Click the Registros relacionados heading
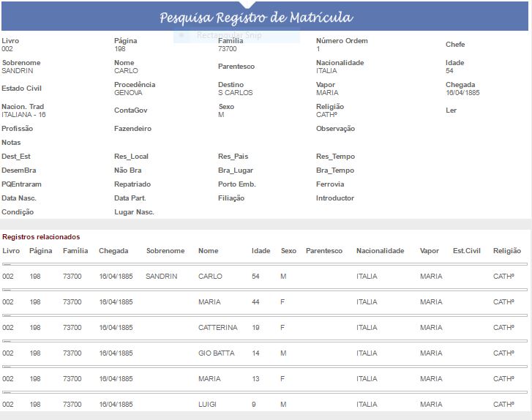This screenshot has height=420, width=532. point(41,237)
